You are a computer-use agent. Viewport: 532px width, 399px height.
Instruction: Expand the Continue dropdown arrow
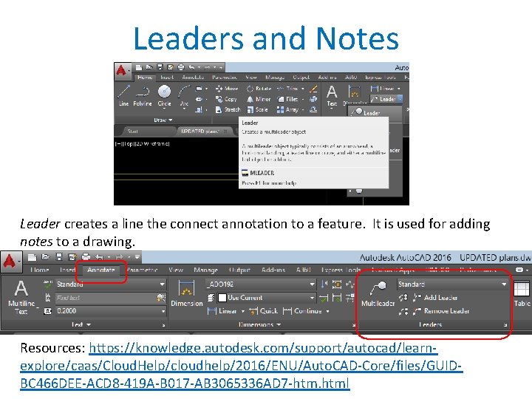point(328,311)
